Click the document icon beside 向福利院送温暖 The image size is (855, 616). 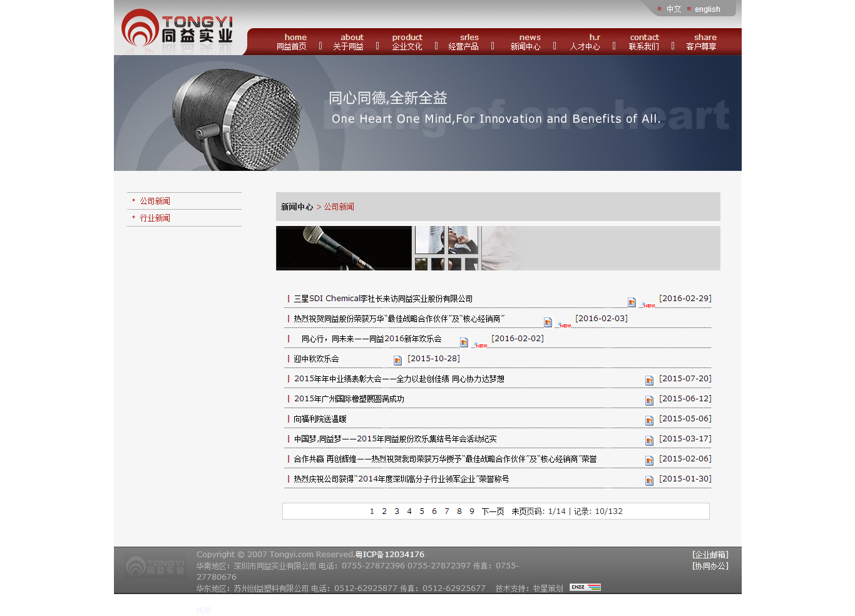tap(649, 420)
